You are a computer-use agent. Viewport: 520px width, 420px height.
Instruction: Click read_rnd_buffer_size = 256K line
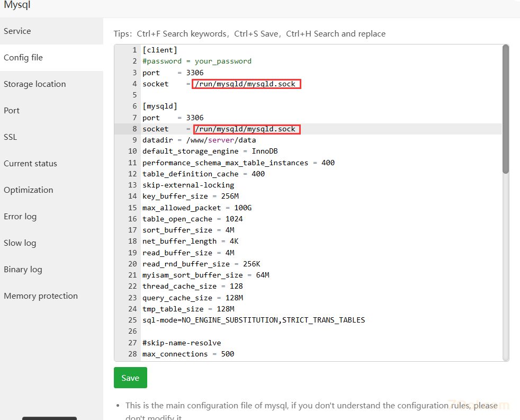pyautogui.click(x=201, y=264)
